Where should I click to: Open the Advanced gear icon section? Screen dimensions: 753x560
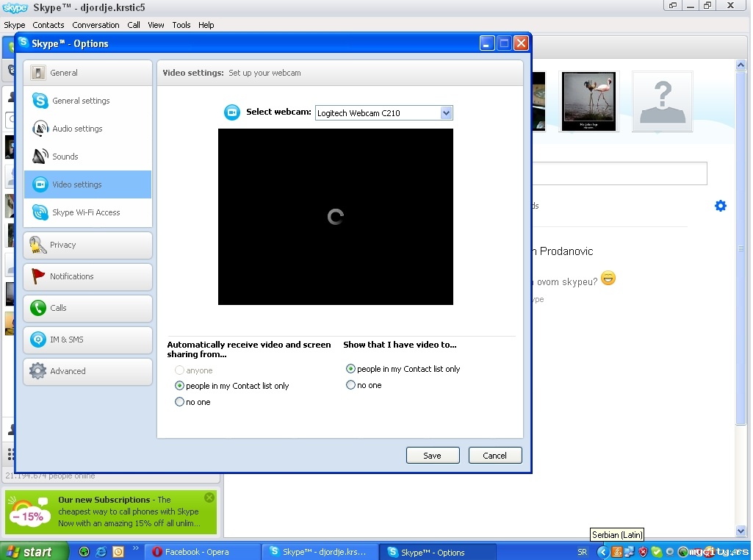(x=38, y=371)
